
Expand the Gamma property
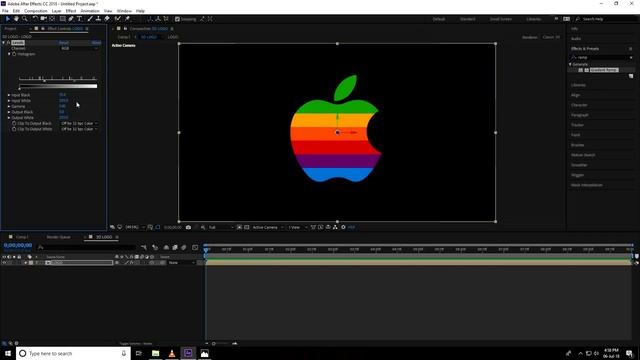pyautogui.click(x=9, y=107)
